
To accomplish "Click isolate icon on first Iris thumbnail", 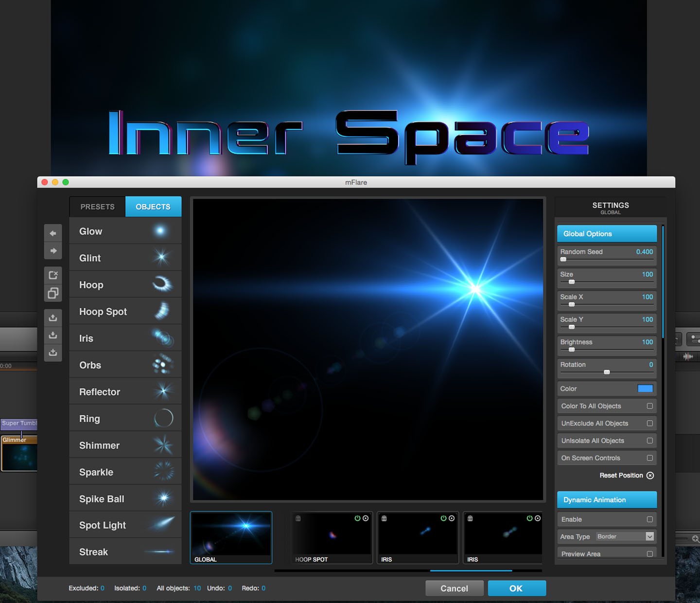I will pos(452,518).
